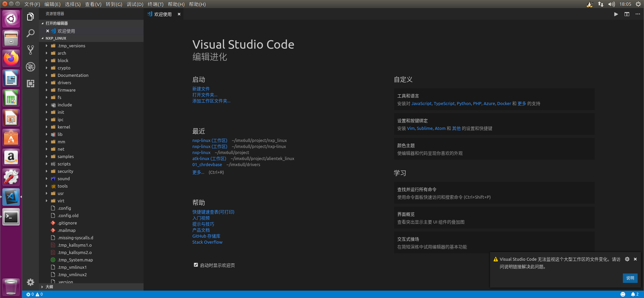
Task: Close the 欢迎使用 tab
Action: [x=179, y=14]
